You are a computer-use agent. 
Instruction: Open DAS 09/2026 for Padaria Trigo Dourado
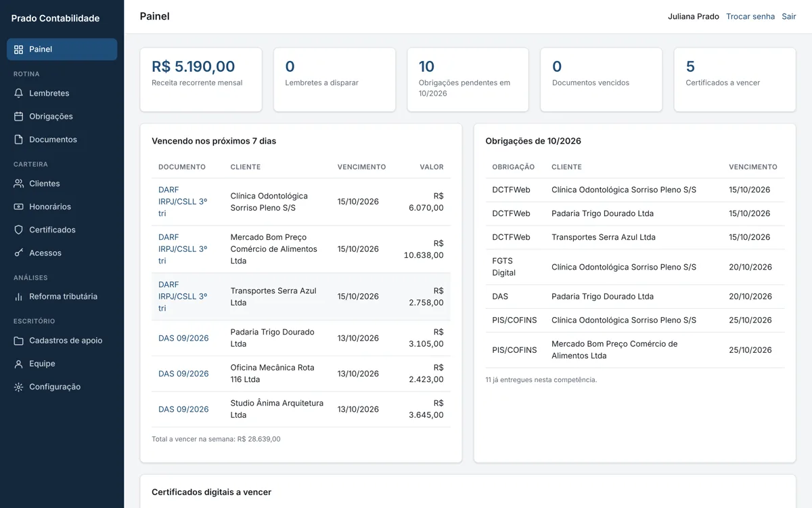183,338
